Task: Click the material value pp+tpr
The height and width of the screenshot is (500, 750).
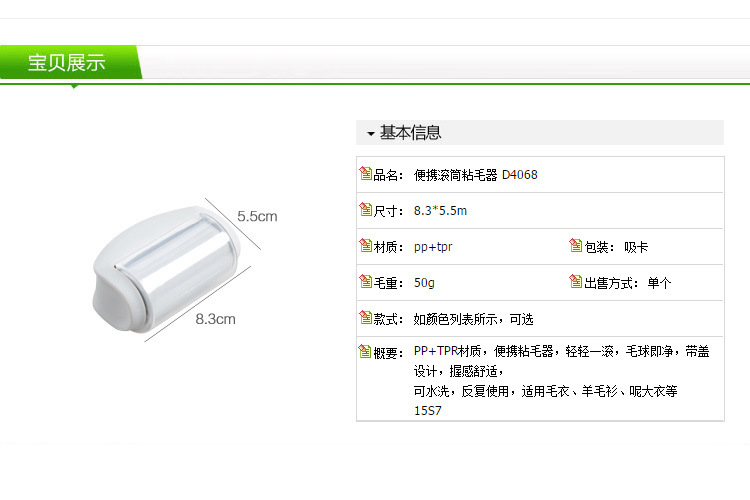Action: point(433,247)
